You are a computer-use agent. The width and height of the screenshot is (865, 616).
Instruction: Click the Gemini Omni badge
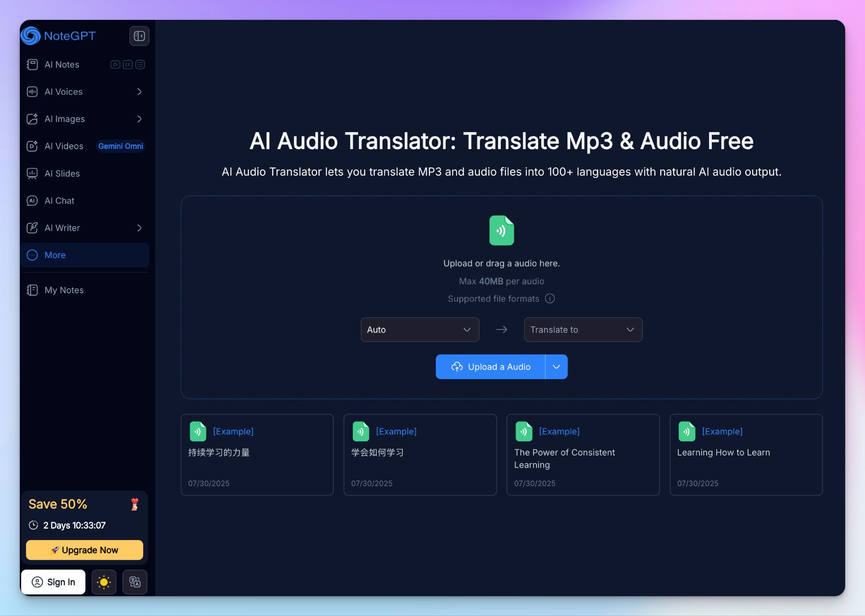click(x=121, y=146)
